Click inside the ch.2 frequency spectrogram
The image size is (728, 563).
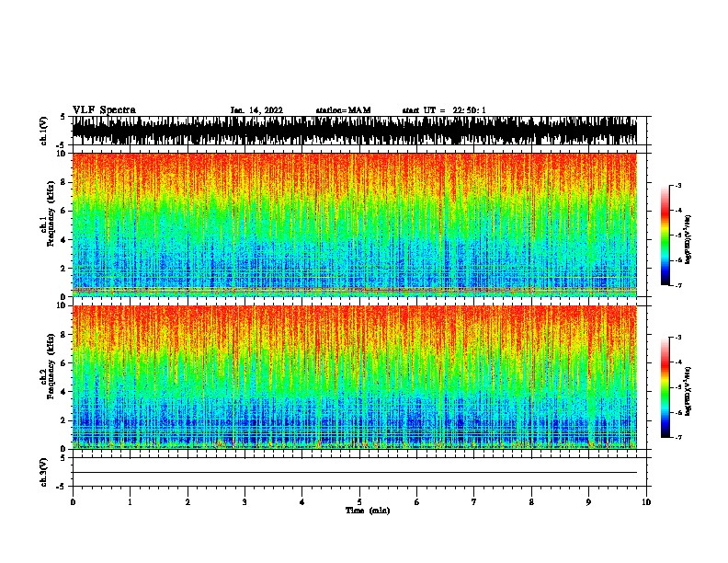pos(355,377)
